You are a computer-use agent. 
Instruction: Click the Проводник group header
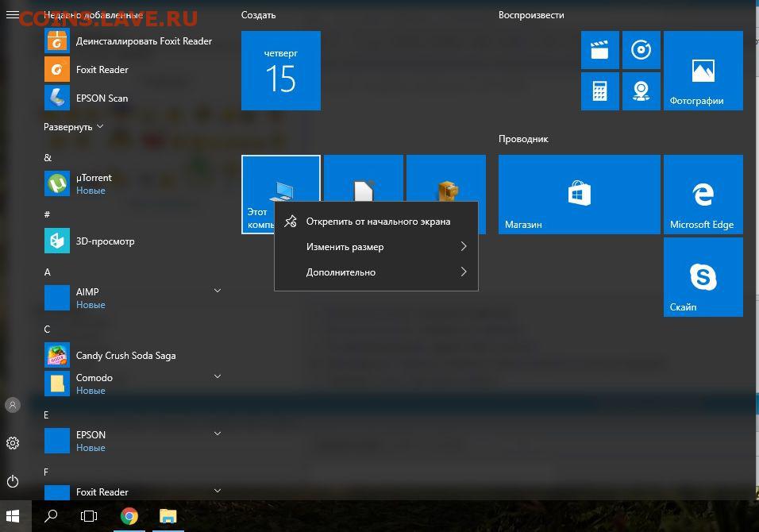coord(523,139)
